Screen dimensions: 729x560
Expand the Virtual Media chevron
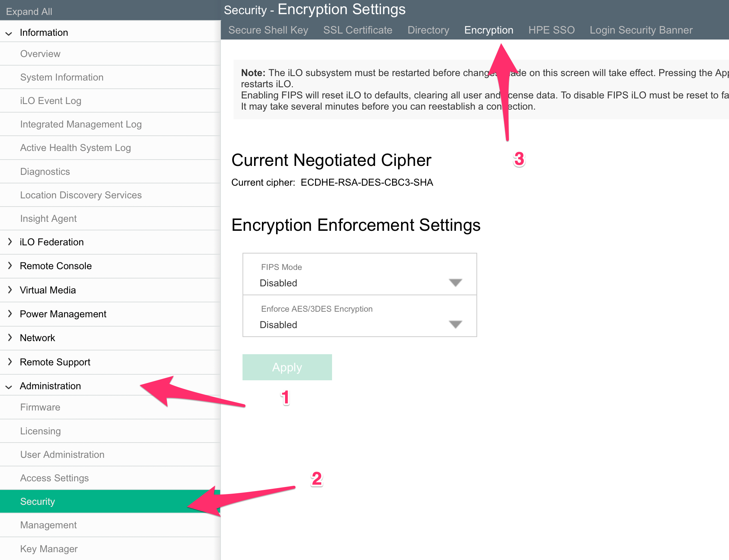click(10, 290)
